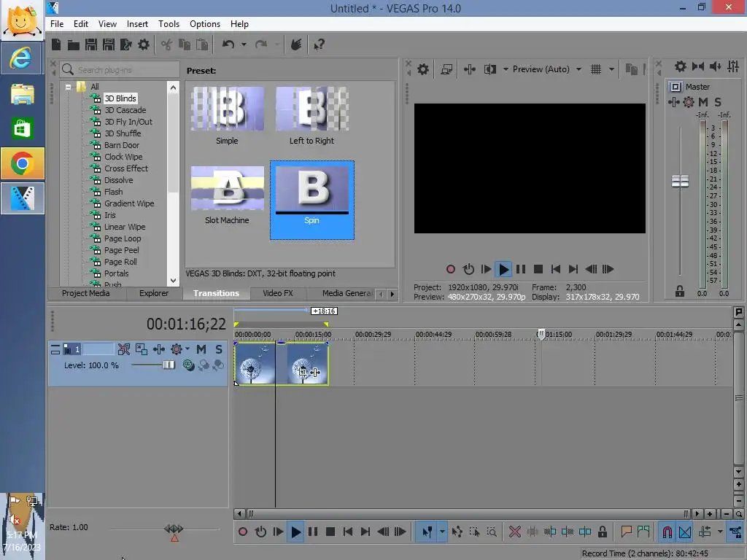Viewport: 747px width, 560px height.
Task: Open Video preview settings gear icon
Action: (422, 69)
